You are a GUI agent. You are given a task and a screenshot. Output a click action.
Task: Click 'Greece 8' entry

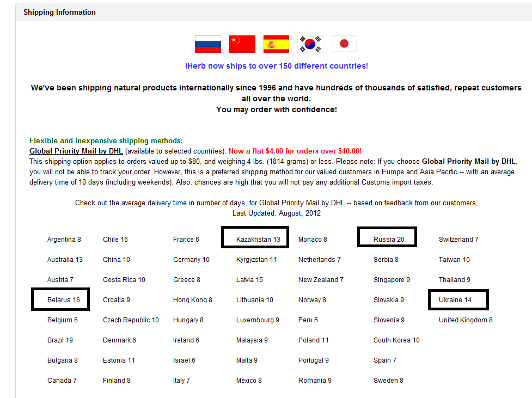click(187, 280)
